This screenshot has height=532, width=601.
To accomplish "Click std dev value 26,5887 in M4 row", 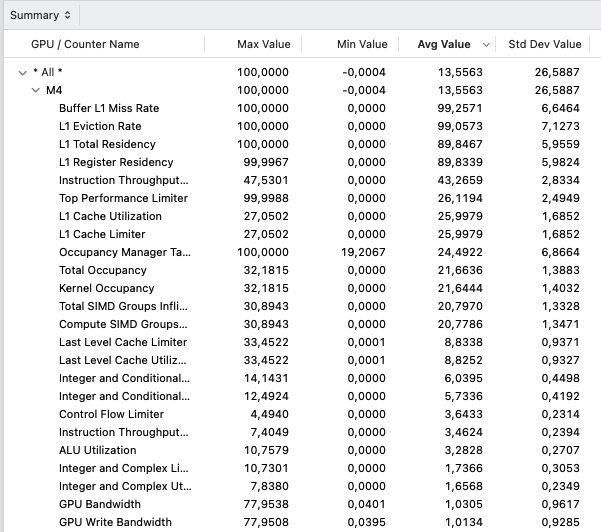I will click(x=557, y=90).
